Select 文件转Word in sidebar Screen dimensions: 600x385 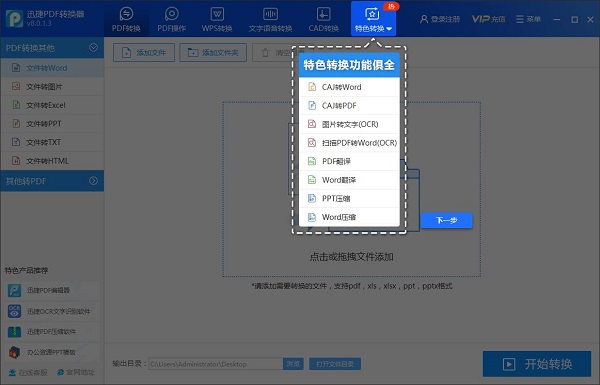click(52, 68)
